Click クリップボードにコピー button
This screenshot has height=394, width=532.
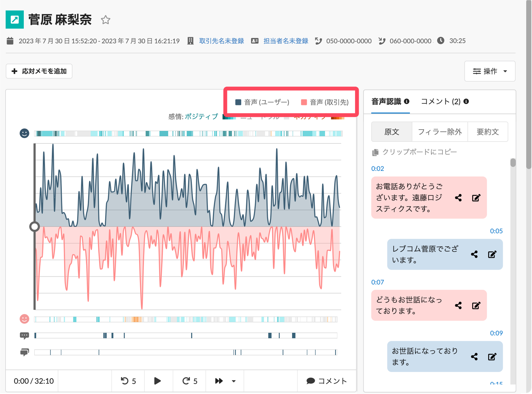[x=414, y=152]
